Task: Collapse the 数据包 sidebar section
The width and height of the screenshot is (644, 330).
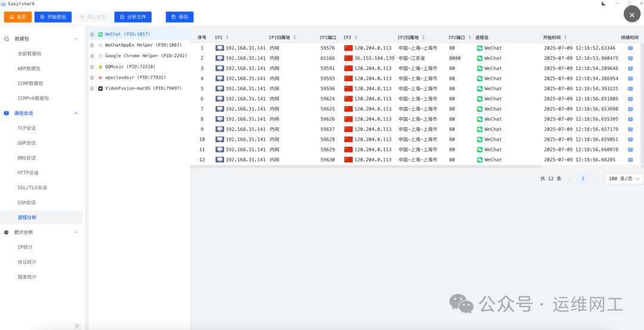Action: click(x=76, y=39)
